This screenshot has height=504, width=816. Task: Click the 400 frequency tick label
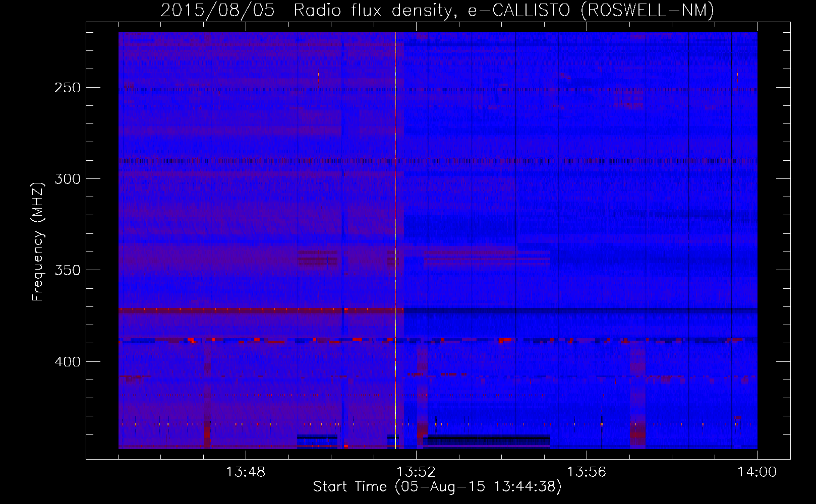(x=68, y=362)
